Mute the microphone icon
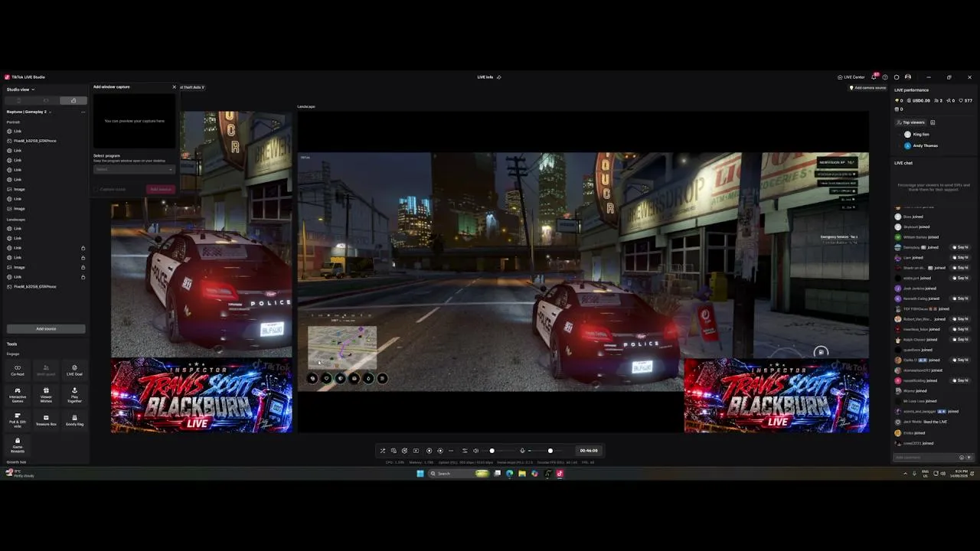The image size is (980, 551). [522, 451]
